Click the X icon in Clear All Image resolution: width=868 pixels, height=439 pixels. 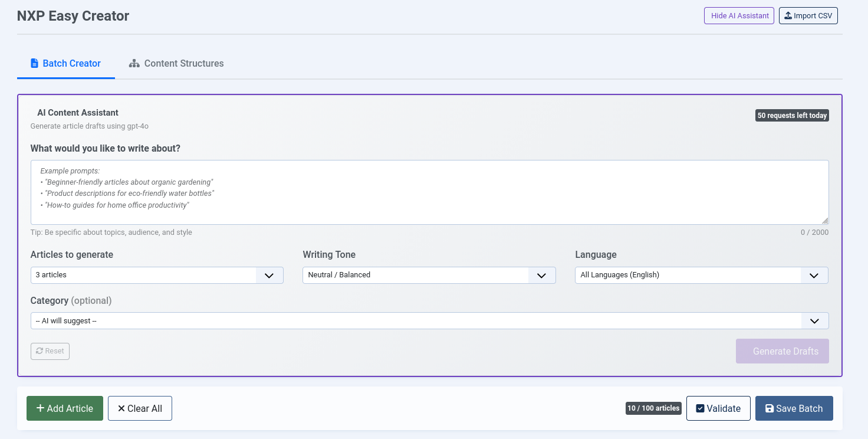(121, 408)
